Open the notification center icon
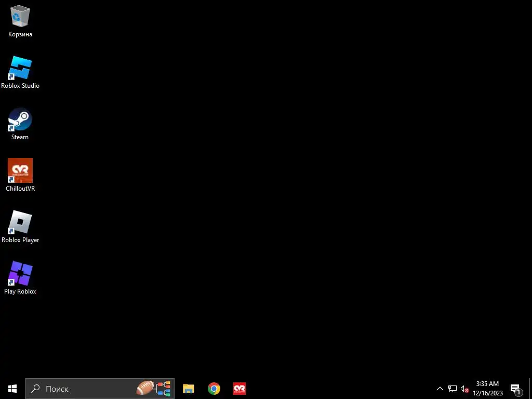 point(516,389)
